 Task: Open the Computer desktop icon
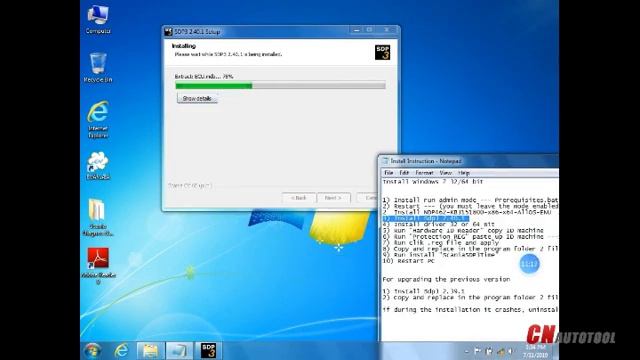click(x=98, y=19)
